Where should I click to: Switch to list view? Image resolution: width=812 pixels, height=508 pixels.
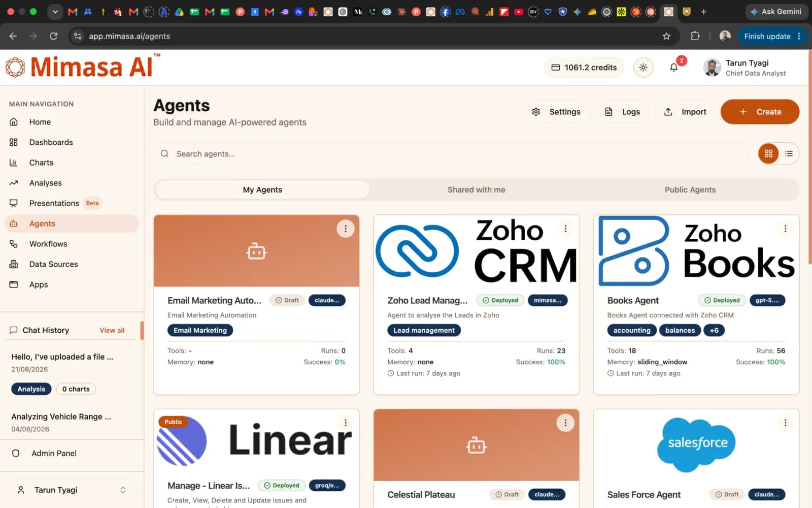pyautogui.click(x=789, y=153)
